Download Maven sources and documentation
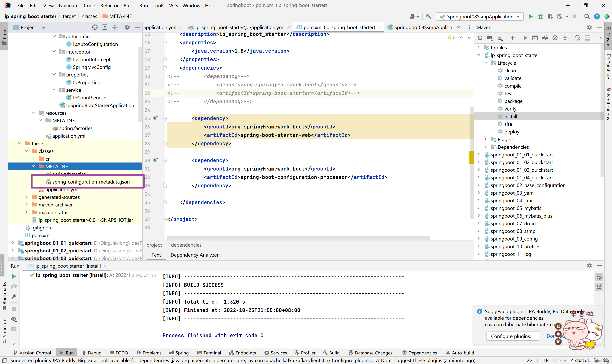Viewport: 612px width, 364px height. tap(500, 38)
